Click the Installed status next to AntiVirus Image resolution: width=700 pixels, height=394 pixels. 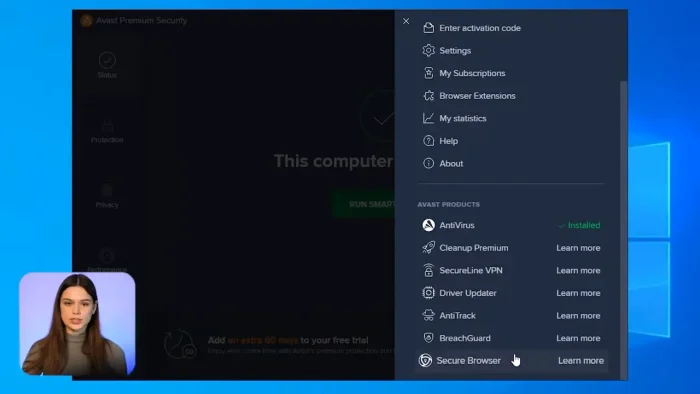pos(579,225)
